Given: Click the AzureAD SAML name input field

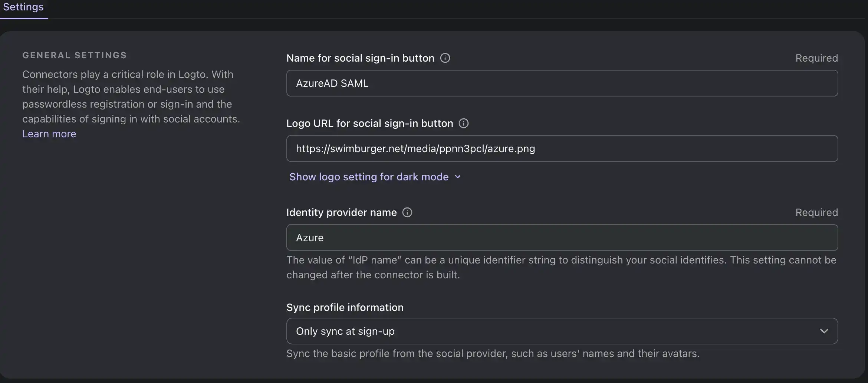Looking at the screenshot, I should [562, 84].
